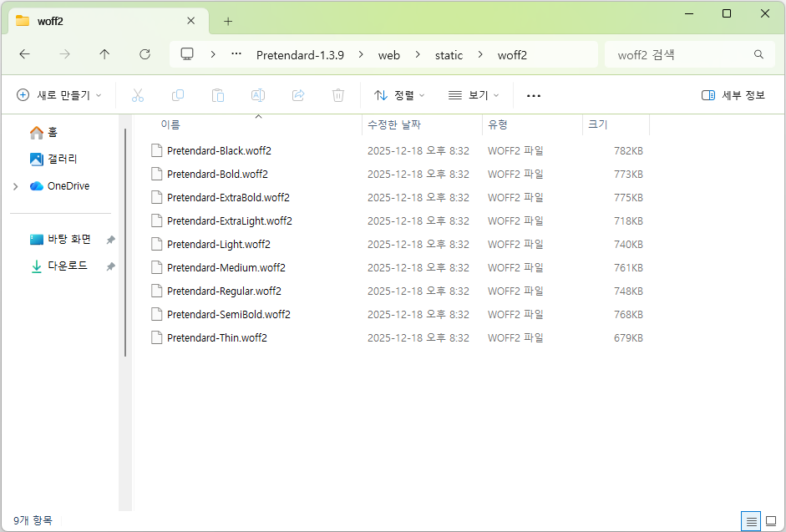Switch to details list view icon in status bar
Viewport: 786px width, 532px height.
[x=751, y=521]
